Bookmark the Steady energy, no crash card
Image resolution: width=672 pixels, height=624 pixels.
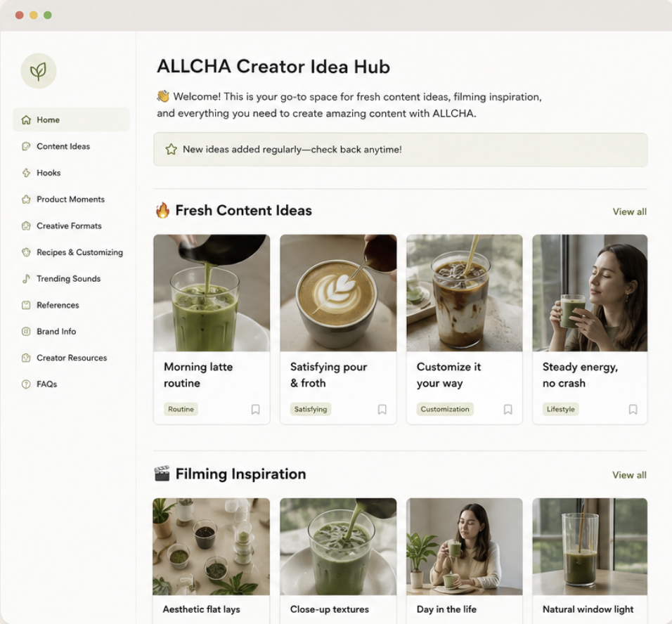pyautogui.click(x=633, y=409)
